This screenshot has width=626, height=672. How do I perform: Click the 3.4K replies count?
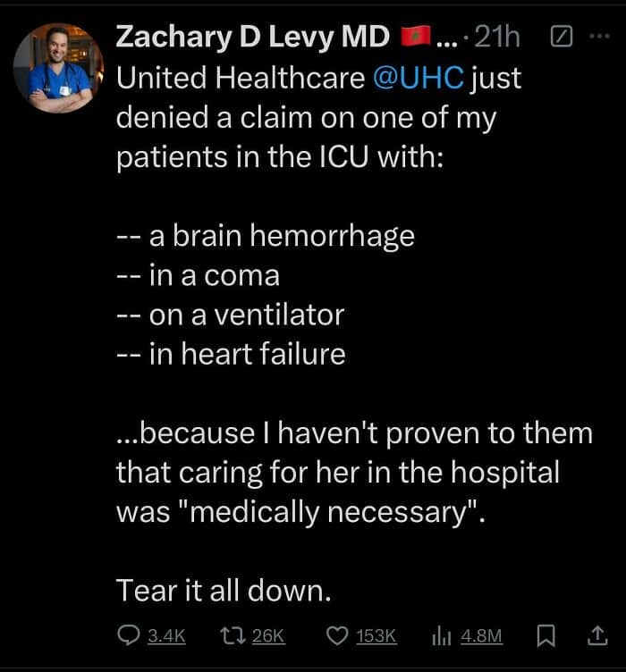coord(167,636)
